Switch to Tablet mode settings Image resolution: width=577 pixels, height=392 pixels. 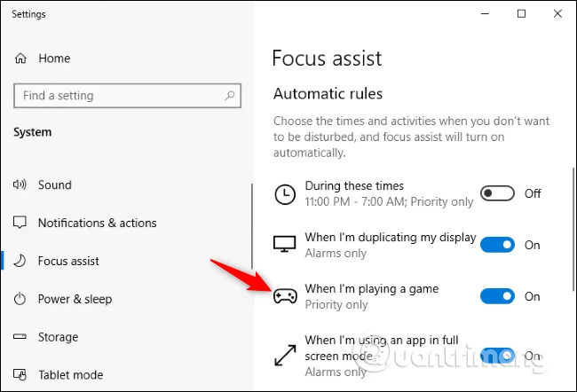(x=71, y=375)
